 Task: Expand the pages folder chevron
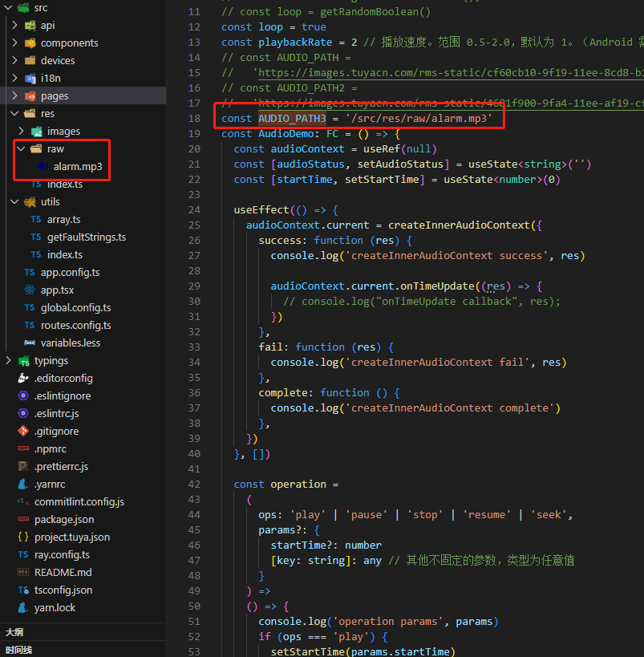tap(14, 95)
